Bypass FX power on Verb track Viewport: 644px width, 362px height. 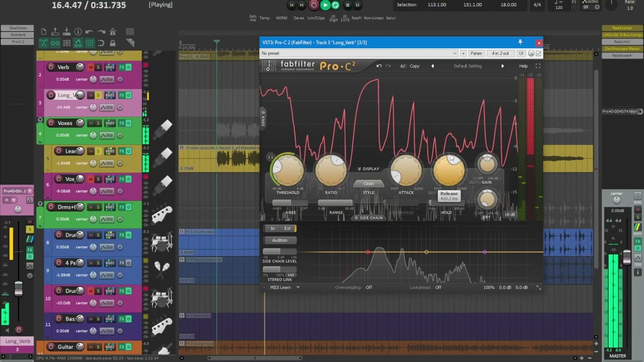[x=129, y=67]
